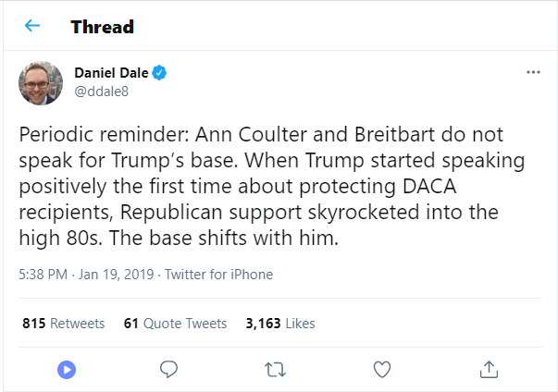Click the blue circular play icon

(x=66, y=369)
